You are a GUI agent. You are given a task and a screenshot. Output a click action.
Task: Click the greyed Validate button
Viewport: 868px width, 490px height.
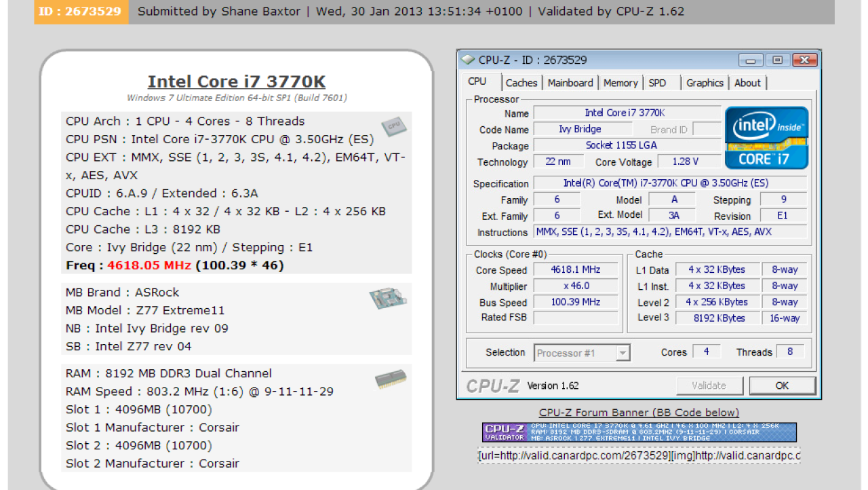pos(709,385)
